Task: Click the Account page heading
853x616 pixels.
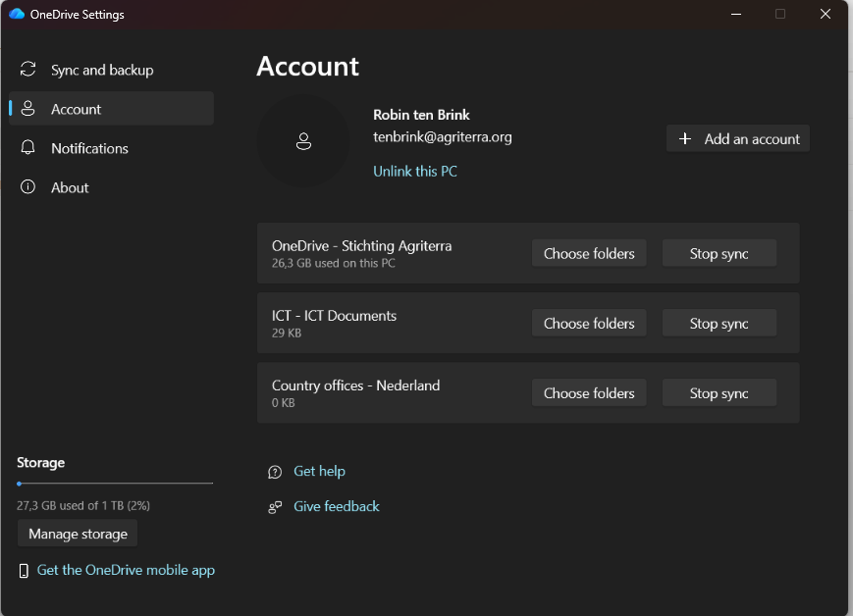Action: [307, 67]
